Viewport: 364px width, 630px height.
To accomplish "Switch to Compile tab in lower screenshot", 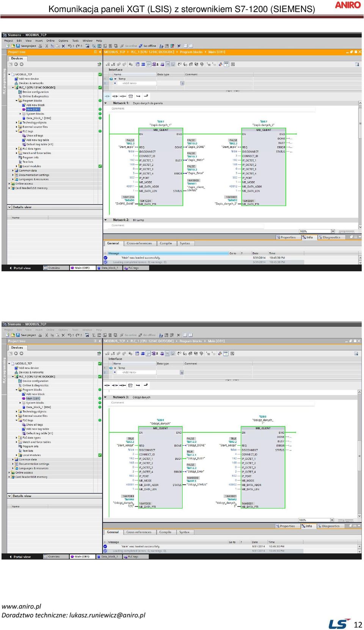I will [165, 532].
